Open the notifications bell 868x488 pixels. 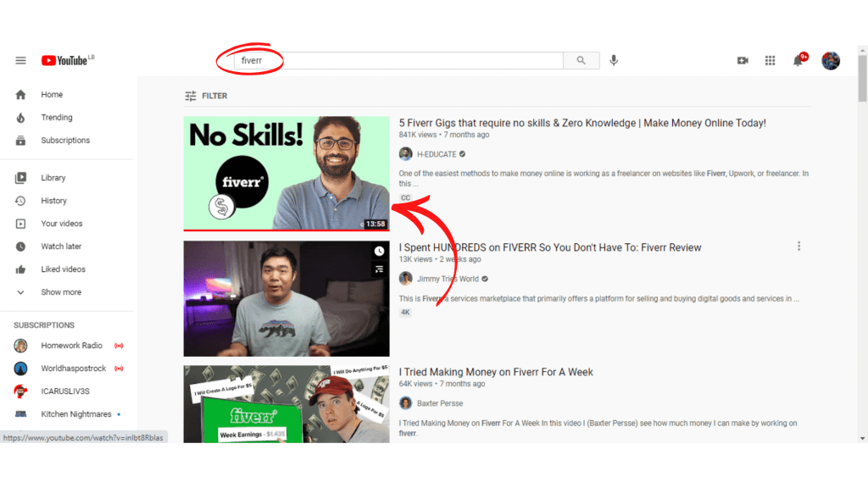[x=798, y=60]
